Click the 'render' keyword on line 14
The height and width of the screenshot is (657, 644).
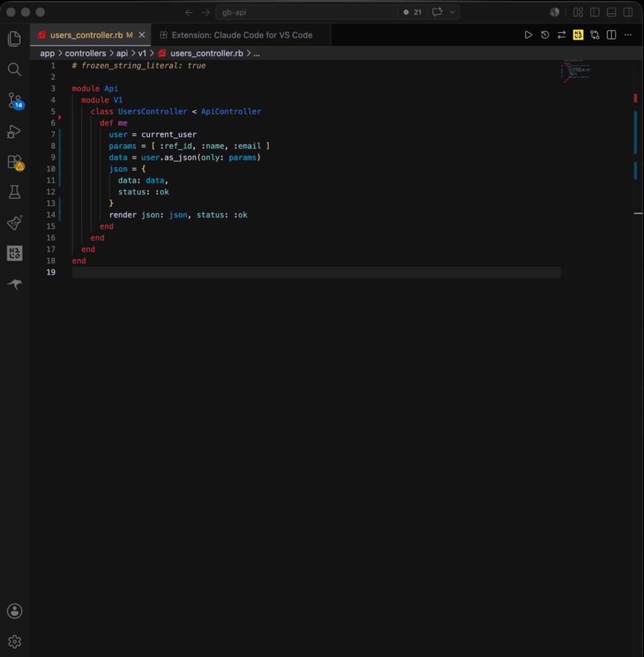pyautogui.click(x=123, y=215)
